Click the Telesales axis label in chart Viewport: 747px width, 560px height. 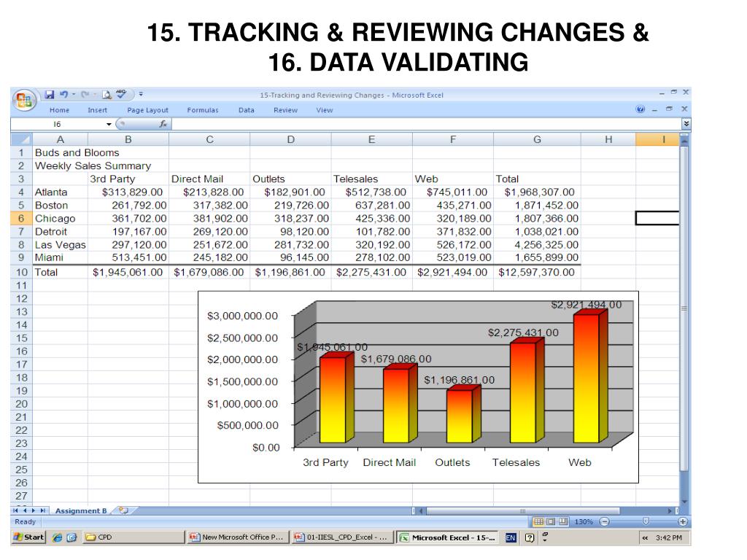pyautogui.click(x=516, y=462)
